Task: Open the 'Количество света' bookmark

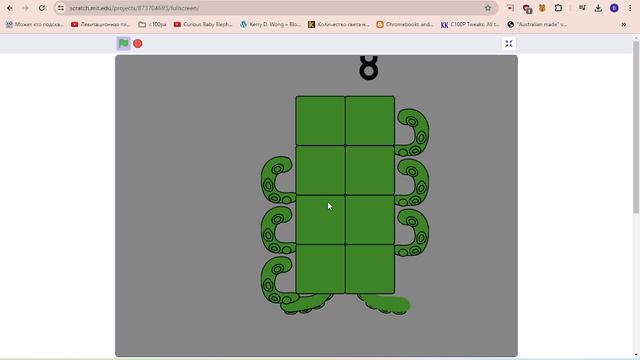Action: coord(338,24)
